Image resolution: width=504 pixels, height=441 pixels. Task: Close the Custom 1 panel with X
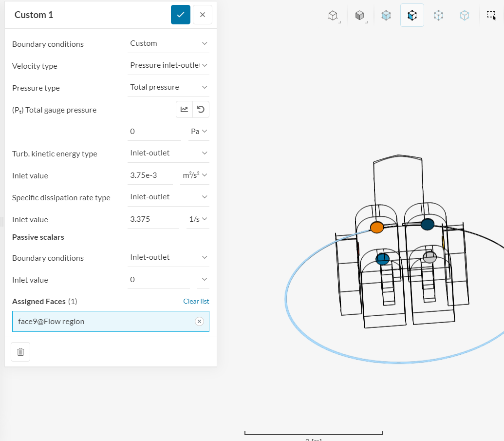tap(203, 15)
